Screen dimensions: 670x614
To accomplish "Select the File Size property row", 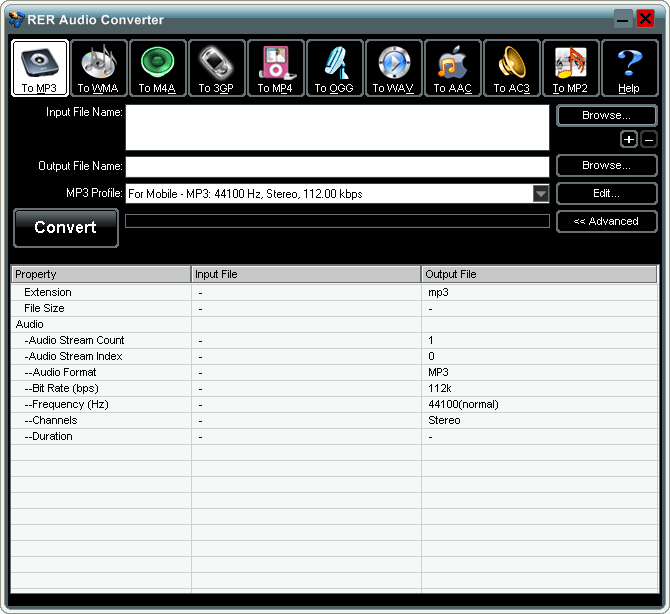I will pyautogui.click(x=334, y=308).
